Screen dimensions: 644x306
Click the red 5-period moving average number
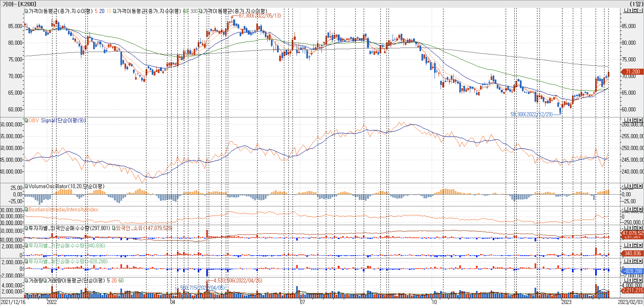[x=96, y=11]
